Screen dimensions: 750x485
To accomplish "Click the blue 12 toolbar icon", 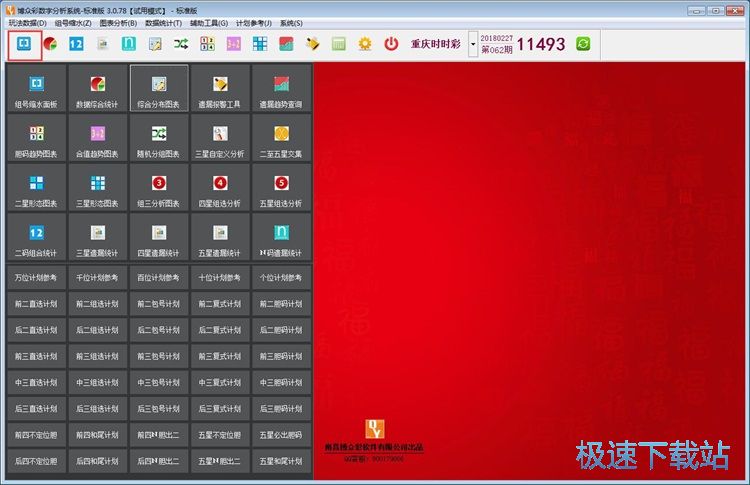I will point(76,44).
